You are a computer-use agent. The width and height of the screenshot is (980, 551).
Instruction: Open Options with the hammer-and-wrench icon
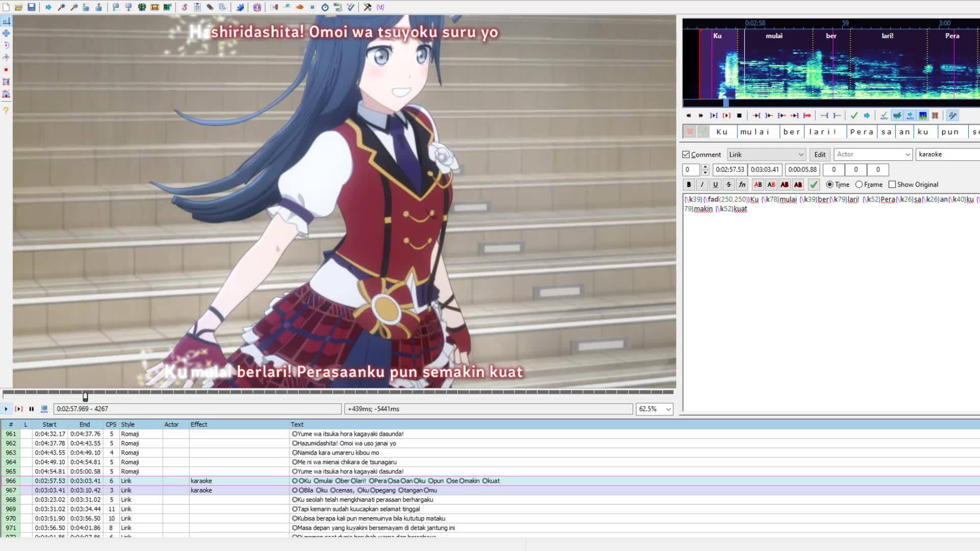(x=367, y=7)
